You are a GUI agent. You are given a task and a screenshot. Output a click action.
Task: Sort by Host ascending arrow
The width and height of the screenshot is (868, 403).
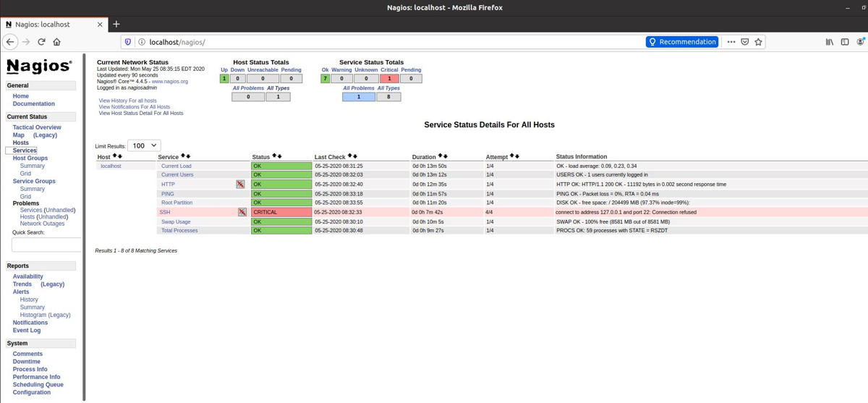[x=114, y=156]
